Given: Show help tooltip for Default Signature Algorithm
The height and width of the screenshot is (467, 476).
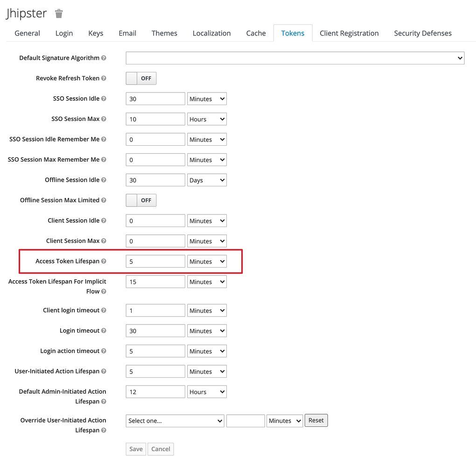Looking at the screenshot, I should [104, 58].
